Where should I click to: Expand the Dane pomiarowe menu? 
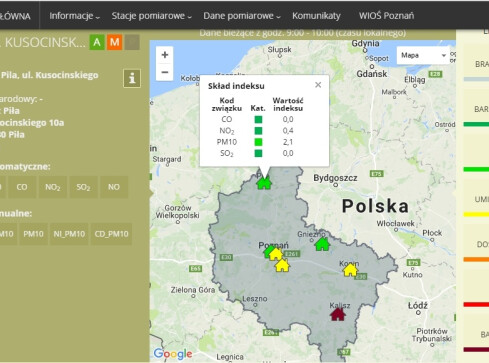pos(242,16)
